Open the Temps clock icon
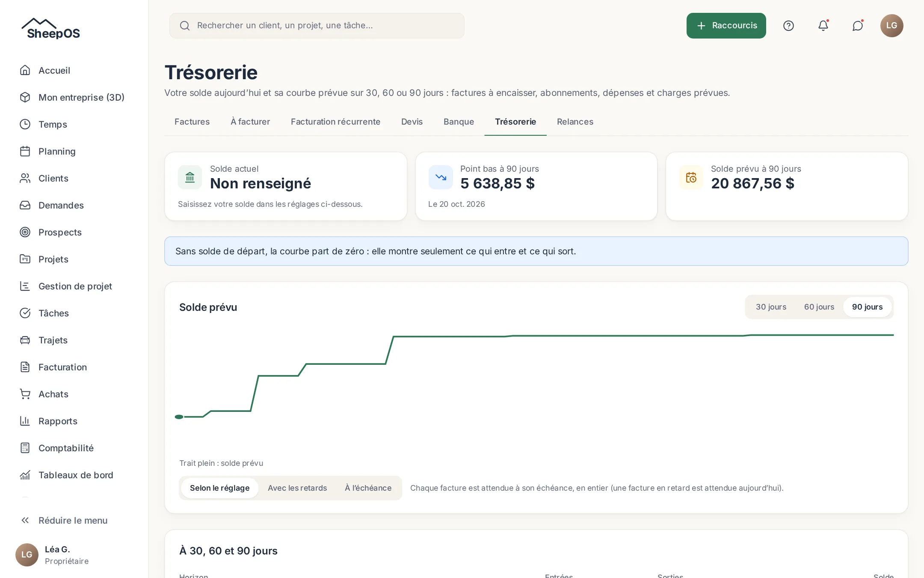The height and width of the screenshot is (578, 924). [25, 124]
